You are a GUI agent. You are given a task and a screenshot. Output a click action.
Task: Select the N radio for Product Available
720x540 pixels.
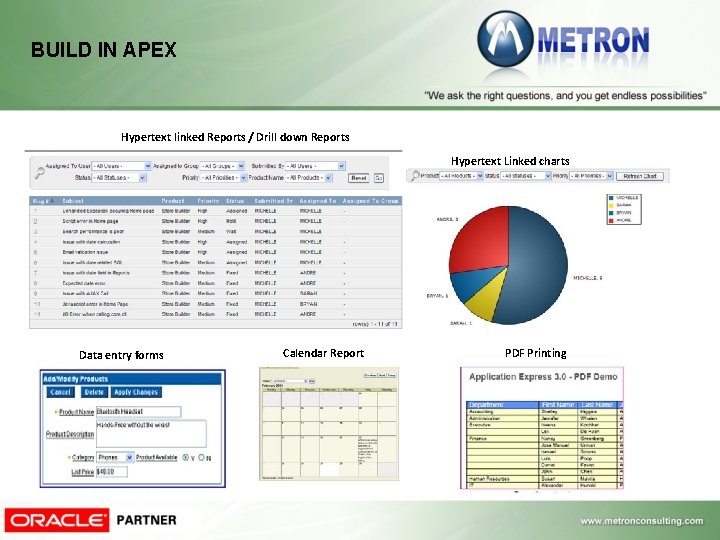click(201, 457)
